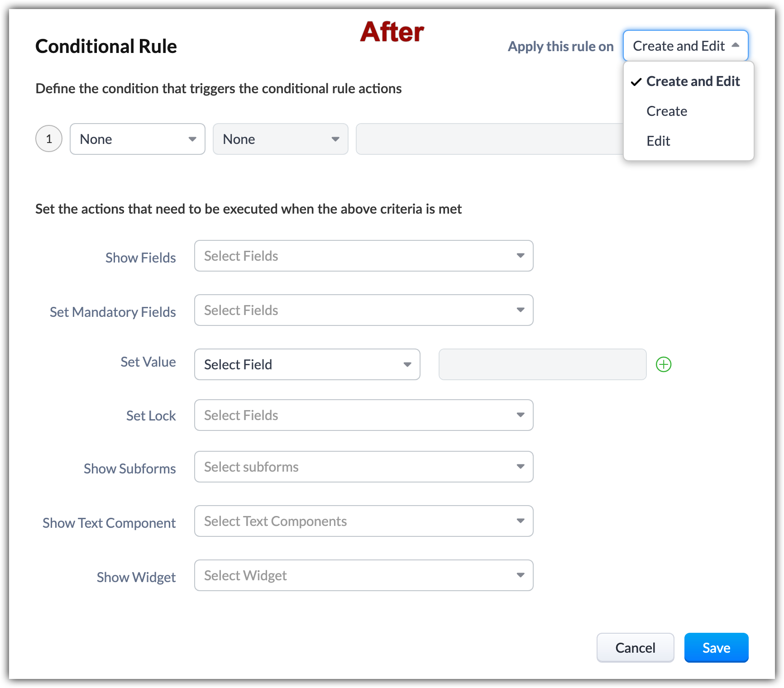This screenshot has height=688, width=784.
Task: Click the Set Value text input box
Action: point(542,364)
